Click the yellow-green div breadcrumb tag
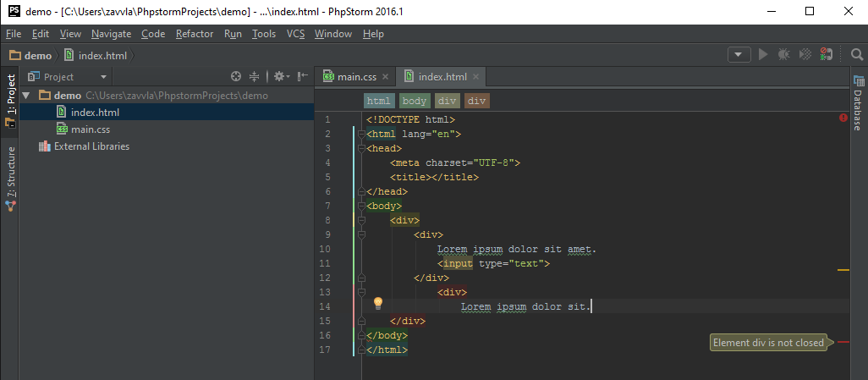The height and width of the screenshot is (380, 868). (x=447, y=101)
